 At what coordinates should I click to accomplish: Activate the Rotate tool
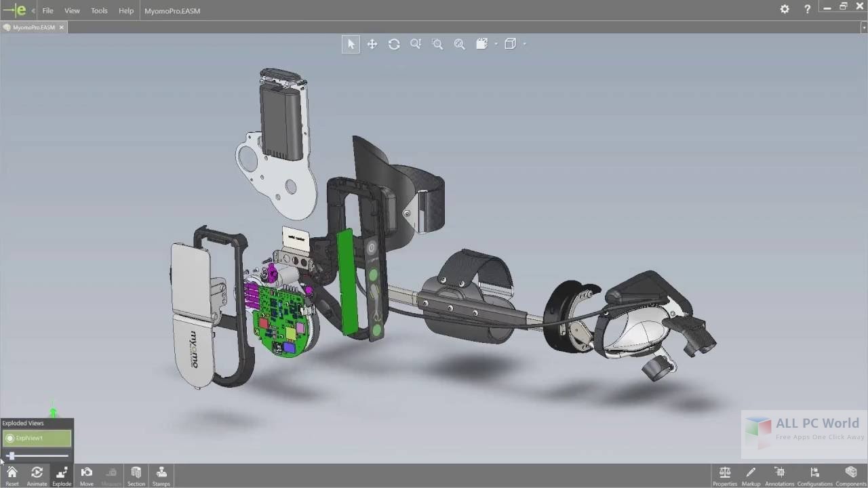click(394, 43)
